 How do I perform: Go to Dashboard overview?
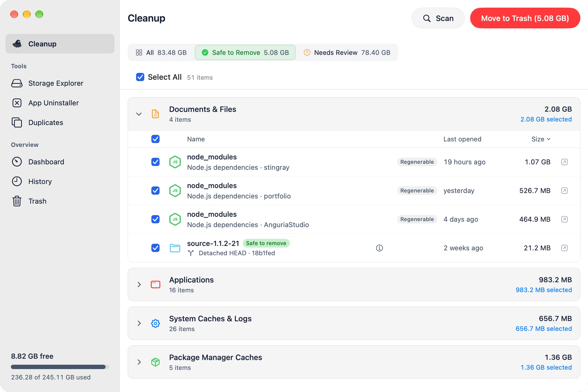pyautogui.click(x=60, y=162)
